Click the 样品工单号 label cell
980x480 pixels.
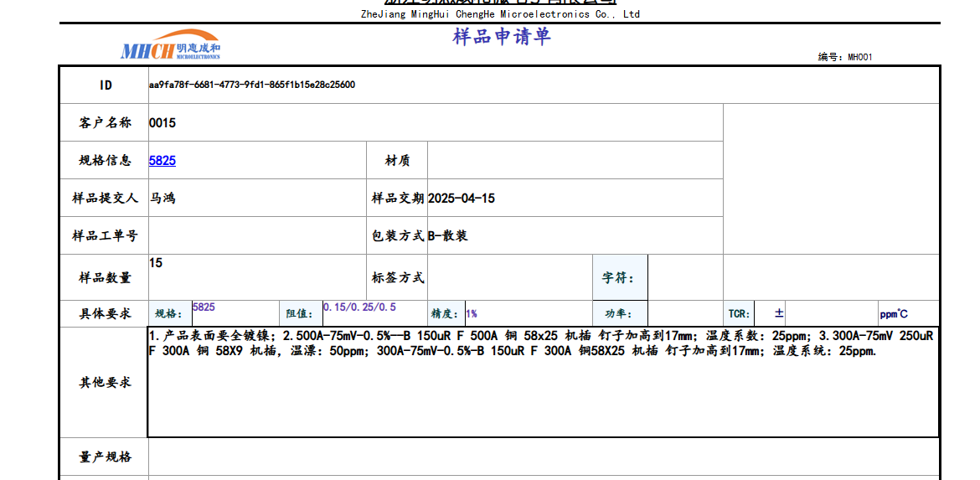pyautogui.click(x=105, y=235)
